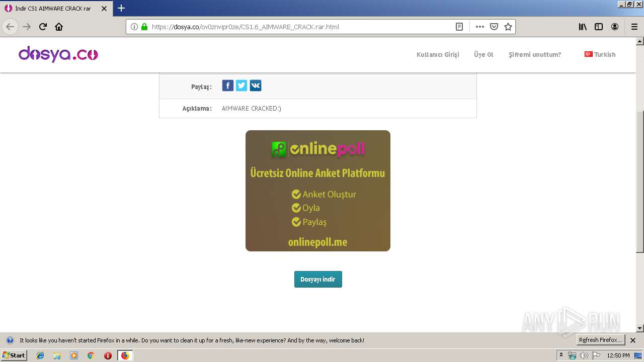This screenshot has height=362, width=644.
Task: Open a new browser tab
Action: (121, 8)
